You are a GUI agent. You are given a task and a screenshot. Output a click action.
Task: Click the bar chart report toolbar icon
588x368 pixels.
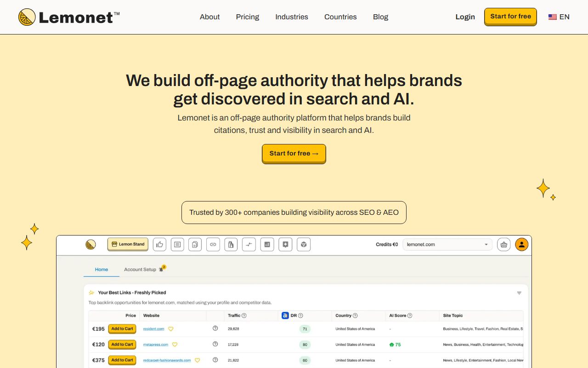click(267, 244)
